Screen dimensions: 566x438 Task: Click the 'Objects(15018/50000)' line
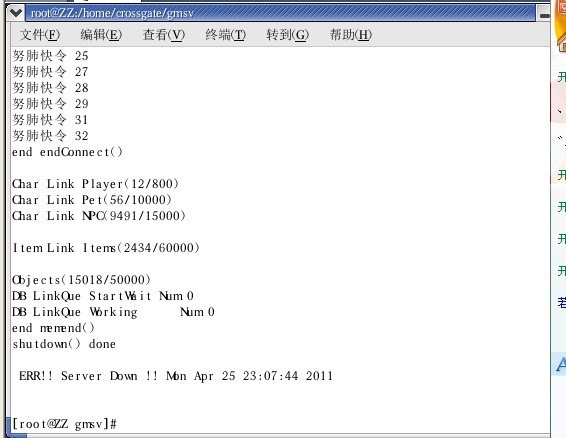(82, 280)
